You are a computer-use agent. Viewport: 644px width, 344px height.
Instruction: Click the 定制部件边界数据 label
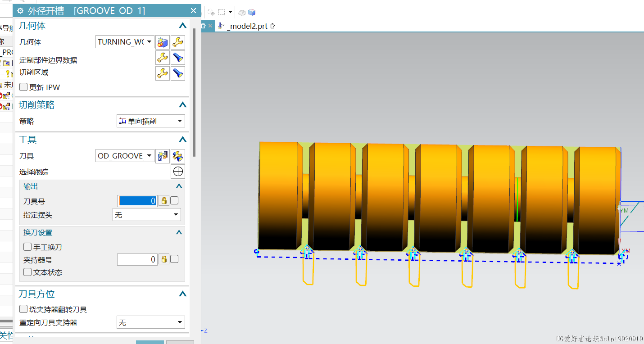48,60
